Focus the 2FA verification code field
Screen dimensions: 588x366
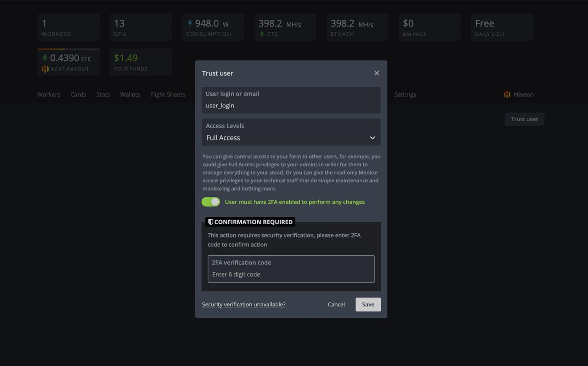click(x=291, y=274)
